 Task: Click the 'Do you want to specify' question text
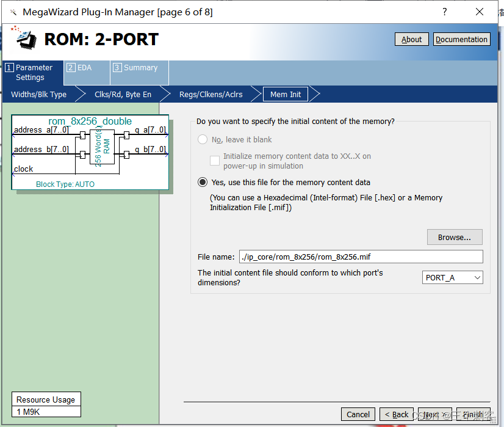pyautogui.click(x=295, y=122)
